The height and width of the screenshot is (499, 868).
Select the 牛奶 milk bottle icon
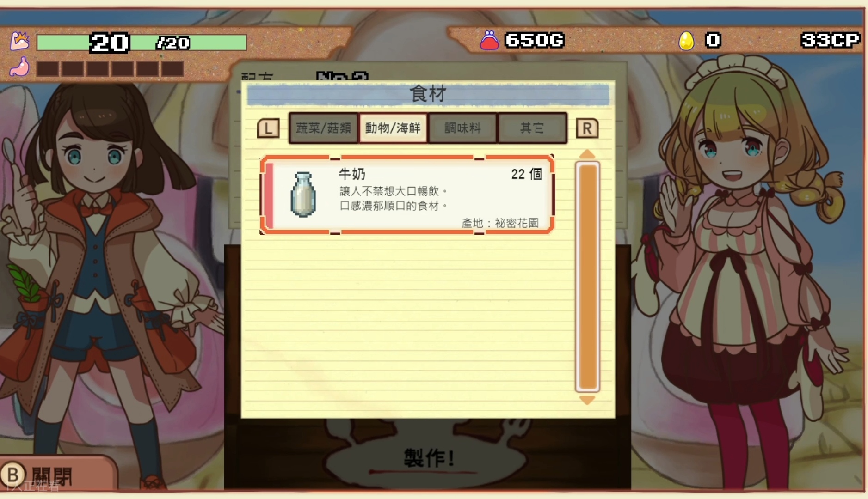(x=303, y=194)
